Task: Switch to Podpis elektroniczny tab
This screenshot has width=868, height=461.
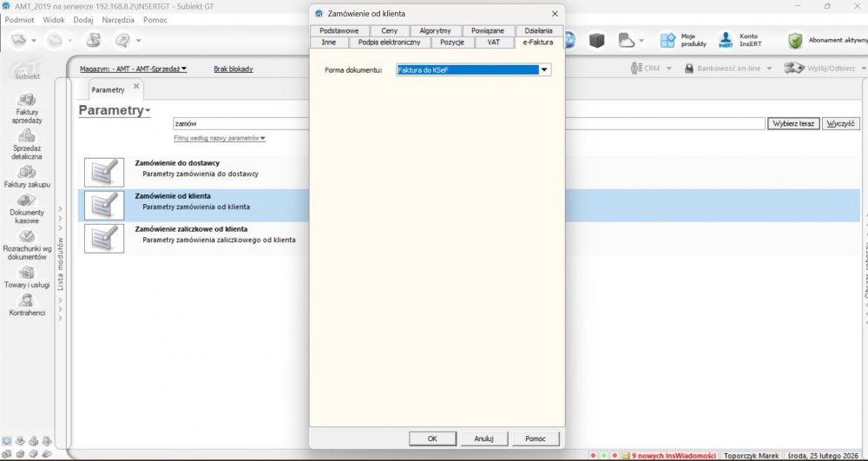Action: point(389,42)
